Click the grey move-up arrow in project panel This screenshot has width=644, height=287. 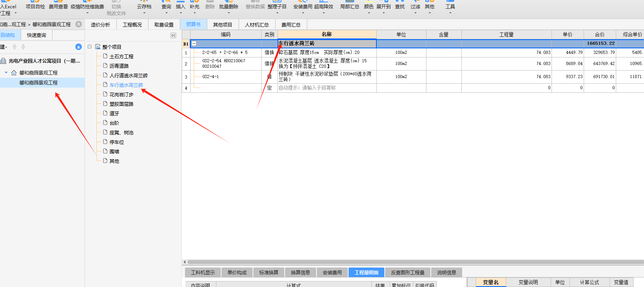(x=15, y=47)
